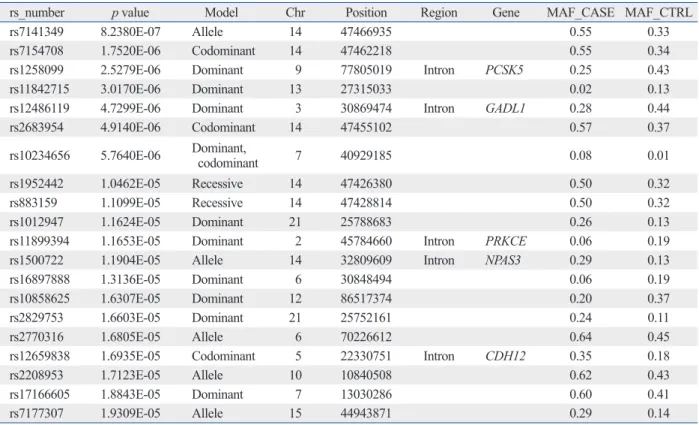699x425 pixels.
Task: Select the rs17166605 cell
Action: [x=39, y=395]
